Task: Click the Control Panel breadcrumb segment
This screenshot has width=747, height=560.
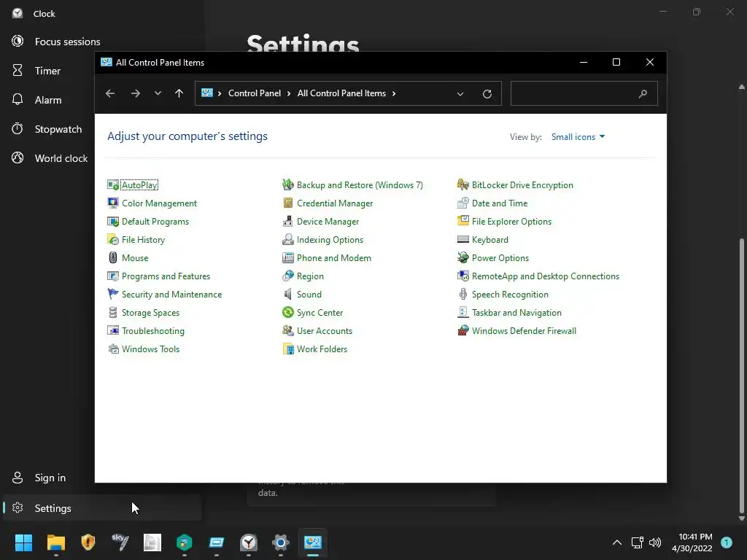Action: (x=255, y=93)
